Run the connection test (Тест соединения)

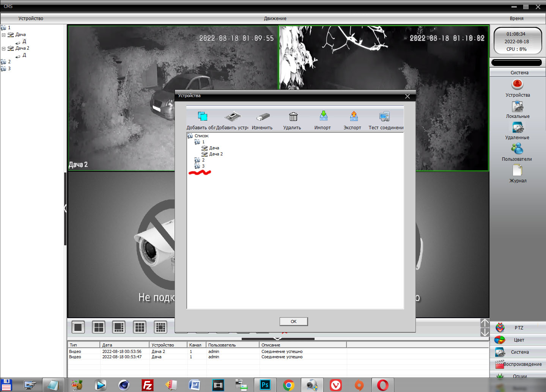click(x=384, y=117)
